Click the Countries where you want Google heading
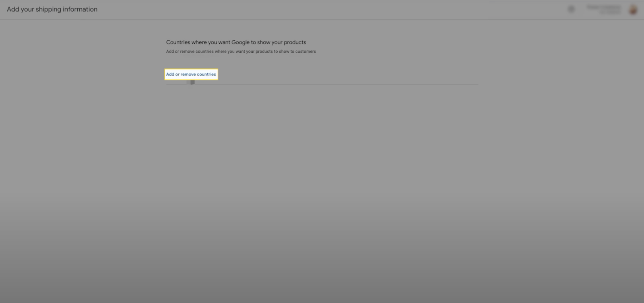Viewport: 644px width, 303px height. coord(236,42)
